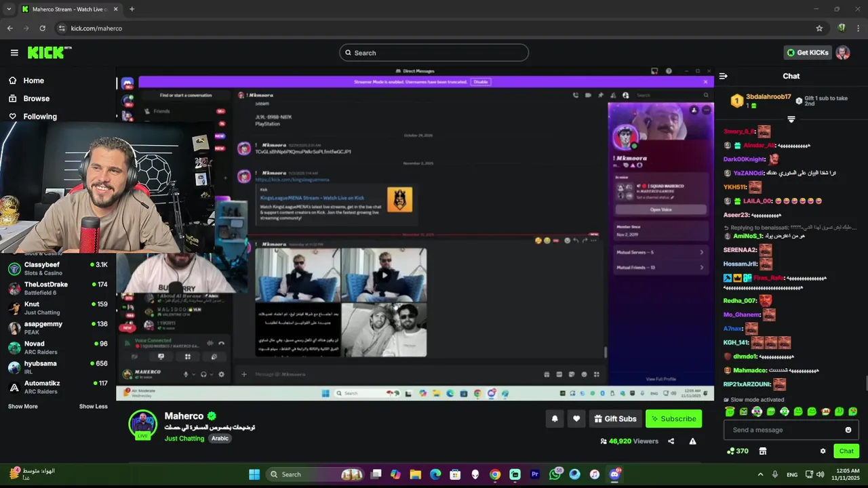Click the Windows taskbar Search box

pyautogui.click(x=315, y=474)
